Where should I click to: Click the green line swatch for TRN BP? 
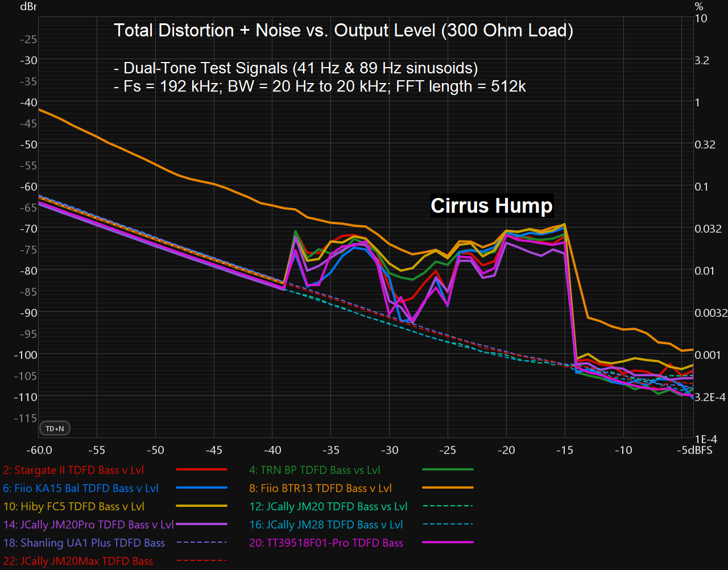click(448, 469)
